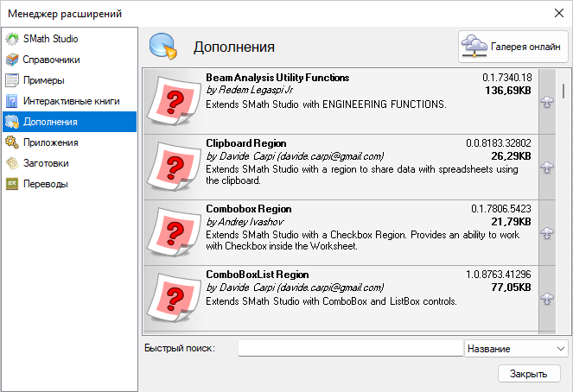Click description about sharing data with spreadsheets
The image size is (573, 392).
(x=362, y=174)
